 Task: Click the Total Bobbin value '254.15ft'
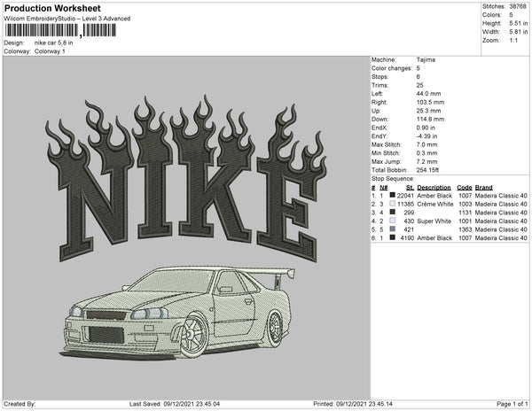point(427,170)
